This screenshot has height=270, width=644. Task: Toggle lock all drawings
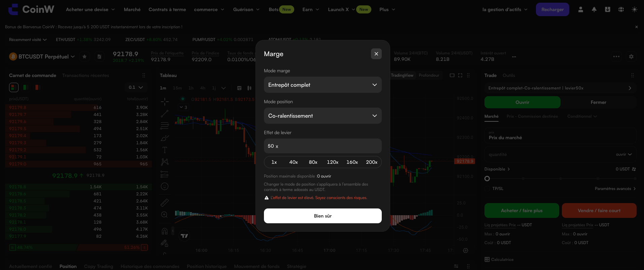[165, 243]
